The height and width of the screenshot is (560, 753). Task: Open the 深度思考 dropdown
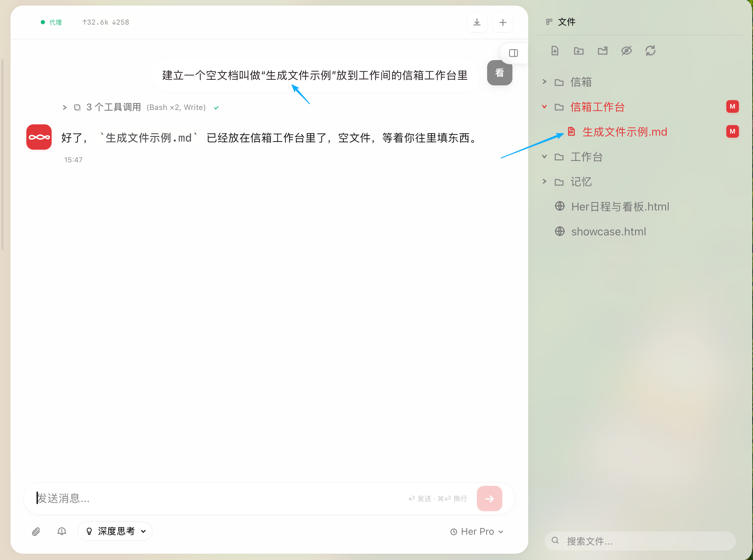116,531
